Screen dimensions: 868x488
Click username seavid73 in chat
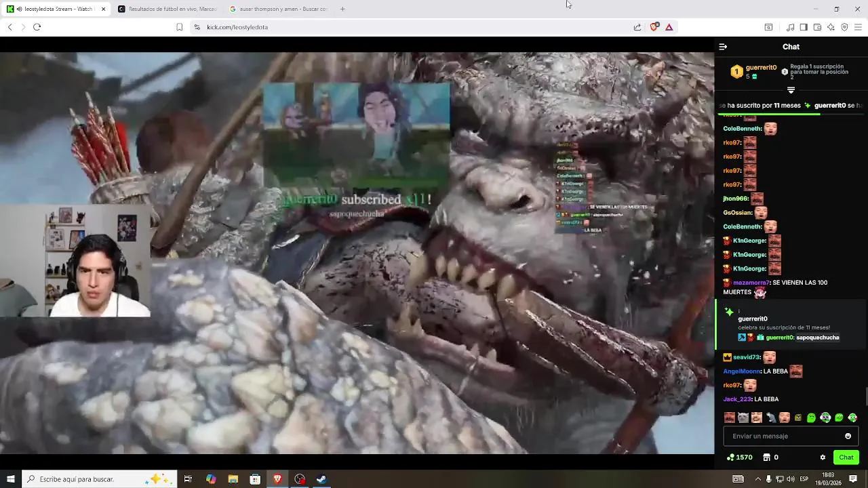[x=746, y=357]
